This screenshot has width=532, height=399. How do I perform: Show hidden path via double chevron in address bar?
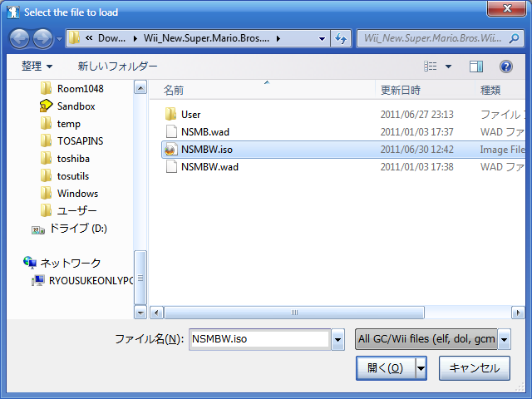click(x=89, y=38)
